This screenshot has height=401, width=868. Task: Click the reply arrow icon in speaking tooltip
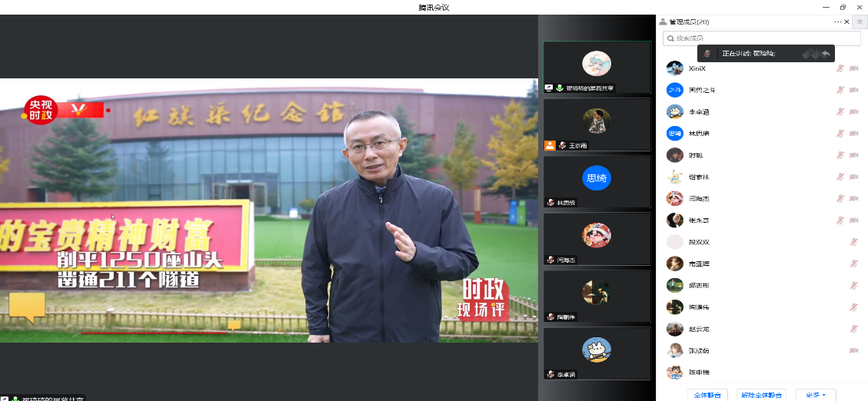tap(826, 54)
